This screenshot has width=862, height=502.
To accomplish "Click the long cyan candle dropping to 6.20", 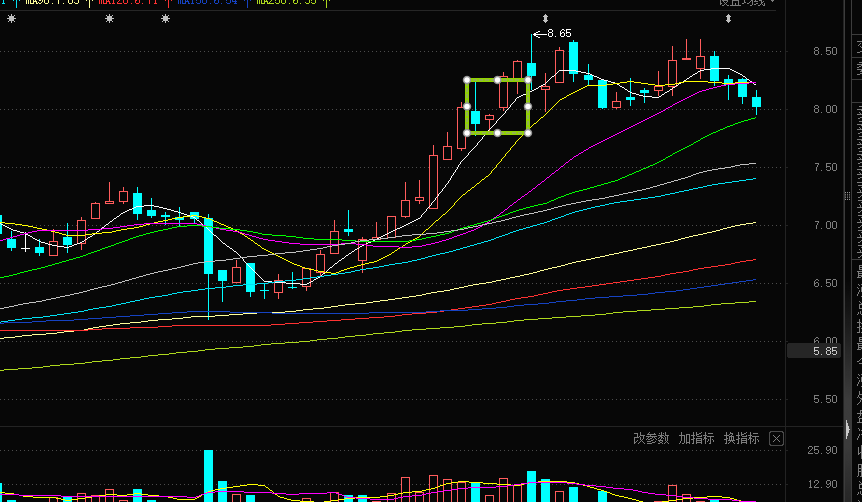I will (208, 246).
